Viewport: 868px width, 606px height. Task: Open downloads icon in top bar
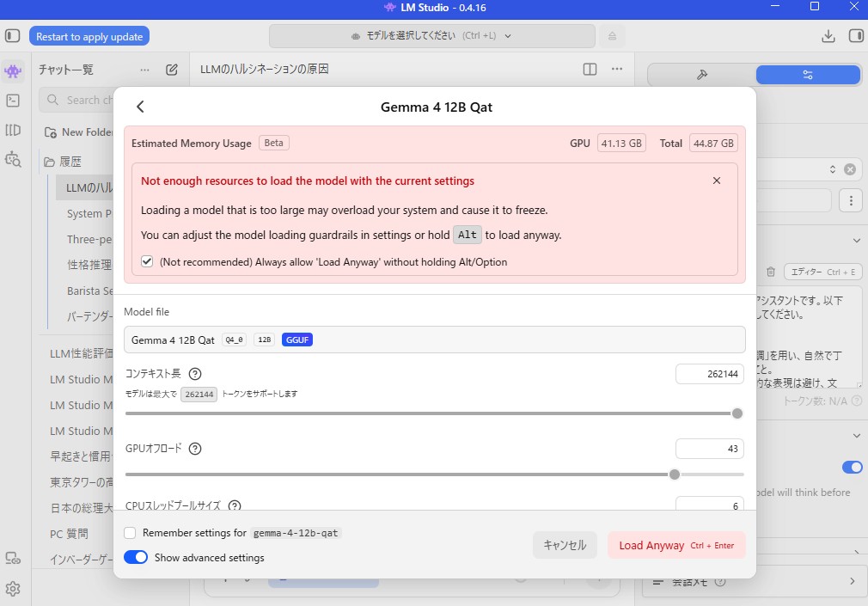pyautogui.click(x=828, y=36)
